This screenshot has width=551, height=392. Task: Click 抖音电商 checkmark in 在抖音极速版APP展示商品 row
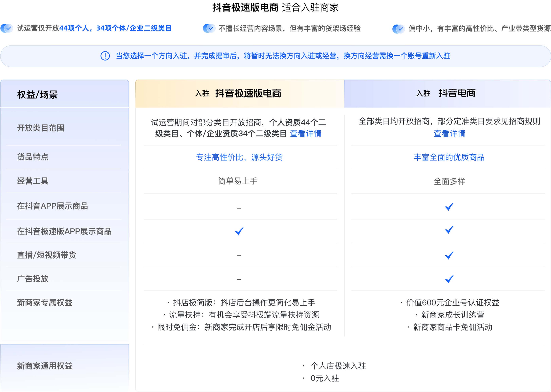[449, 230]
